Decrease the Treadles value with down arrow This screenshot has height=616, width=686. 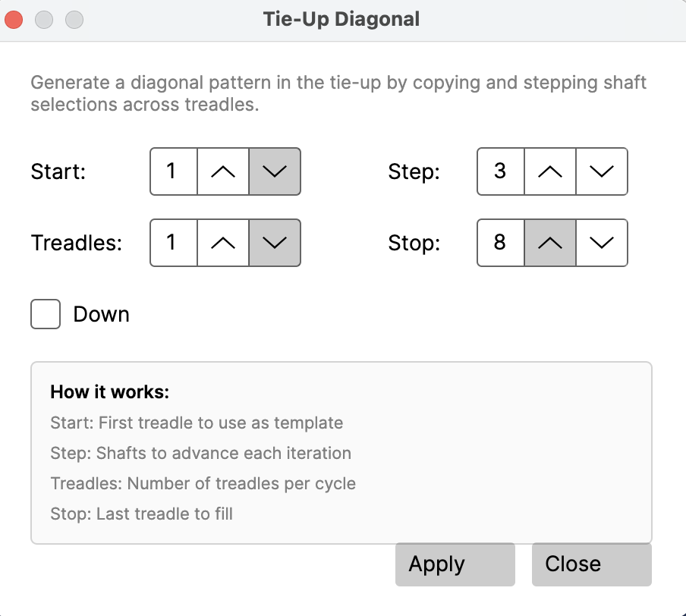click(x=275, y=243)
